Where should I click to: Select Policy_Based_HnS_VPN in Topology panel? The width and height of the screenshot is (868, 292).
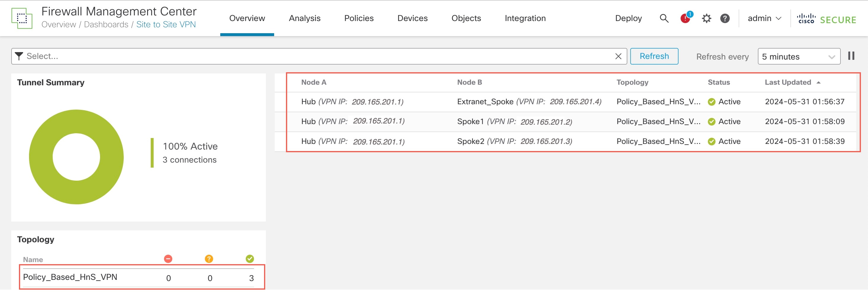point(70,277)
